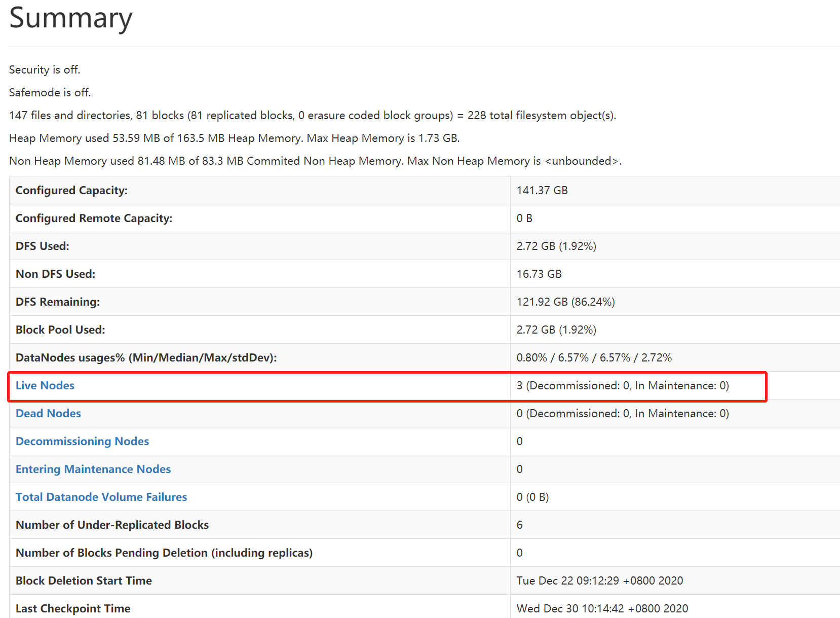
Task: Click the 16.73 GB value
Action: [x=539, y=274]
